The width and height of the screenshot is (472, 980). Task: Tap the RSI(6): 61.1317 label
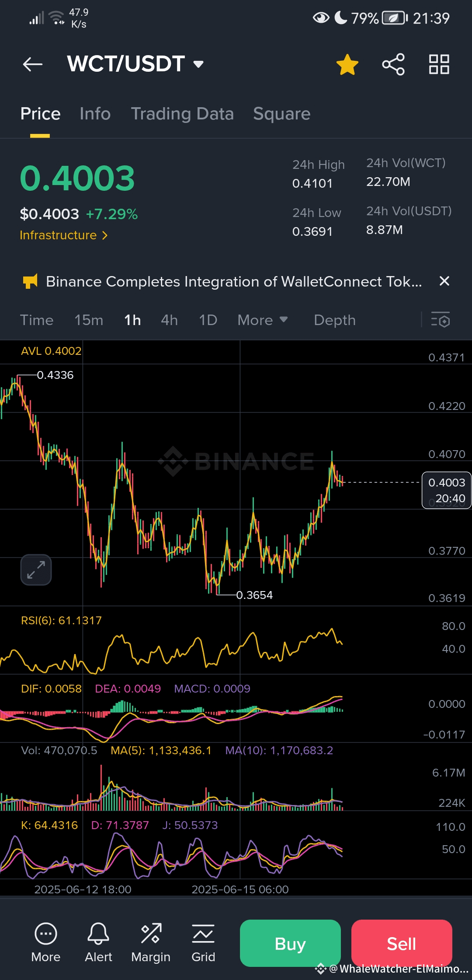point(61,620)
